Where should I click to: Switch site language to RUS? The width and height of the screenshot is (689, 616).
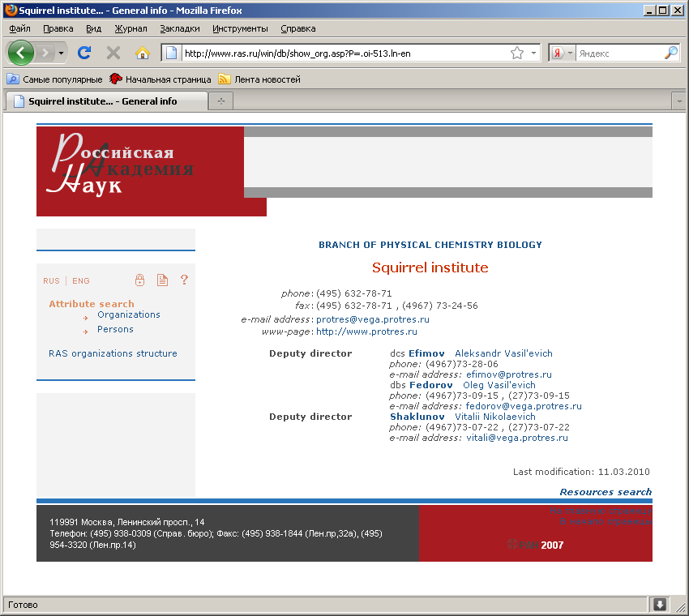[51, 281]
